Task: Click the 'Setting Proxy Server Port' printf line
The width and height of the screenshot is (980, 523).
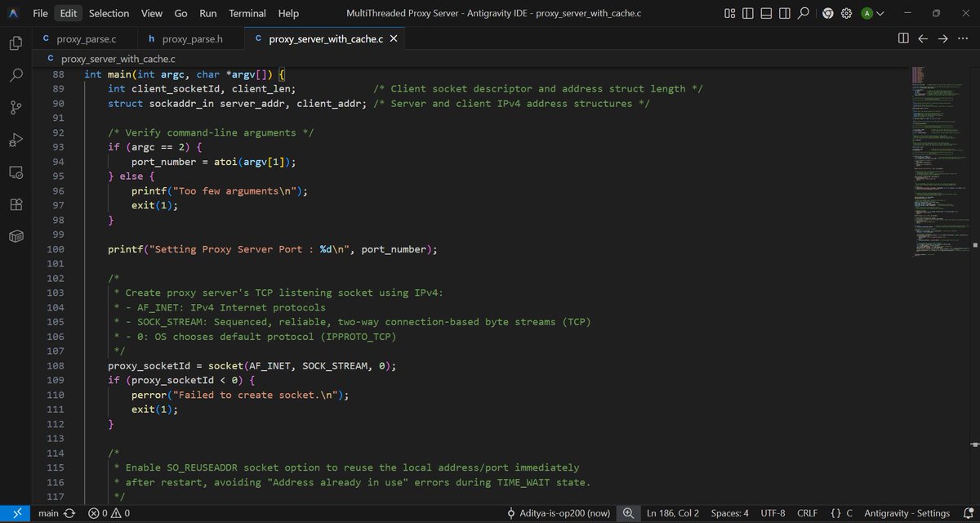Action: (x=273, y=249)
